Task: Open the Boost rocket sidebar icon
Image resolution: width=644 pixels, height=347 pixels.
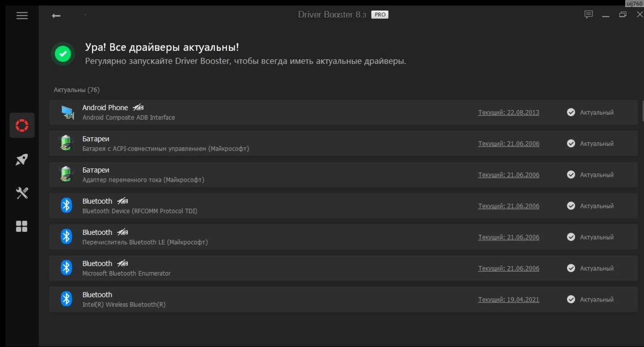Action: click(x=22, y=160)
